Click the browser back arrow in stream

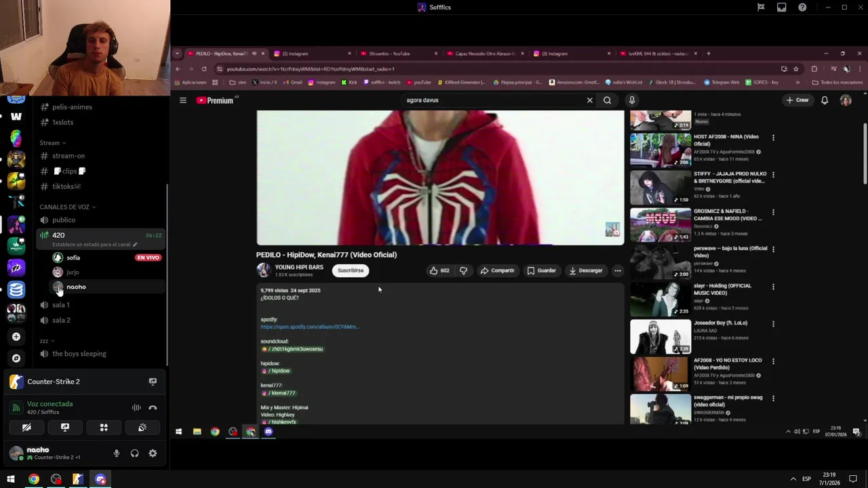[178, 69]
